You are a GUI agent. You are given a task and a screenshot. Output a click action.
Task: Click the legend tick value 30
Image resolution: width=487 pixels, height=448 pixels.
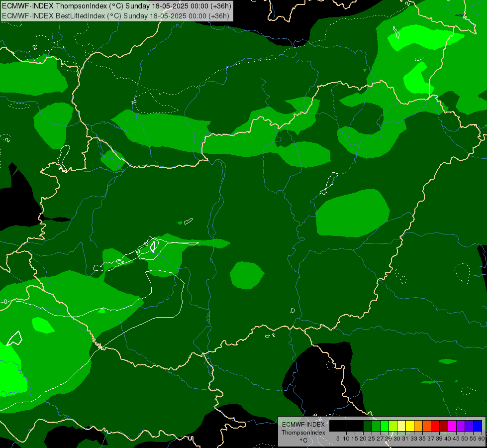click(397, 439)
